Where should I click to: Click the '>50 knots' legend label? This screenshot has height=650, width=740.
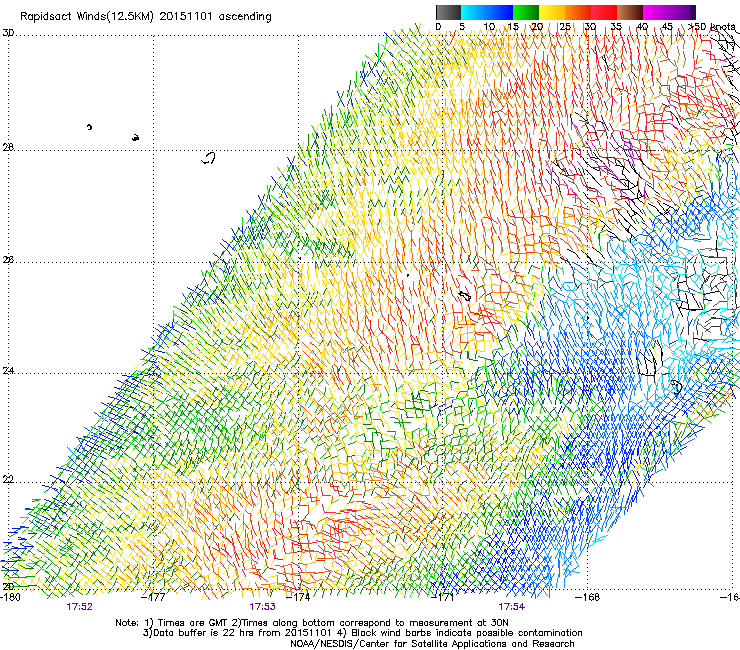click(712, 26)
